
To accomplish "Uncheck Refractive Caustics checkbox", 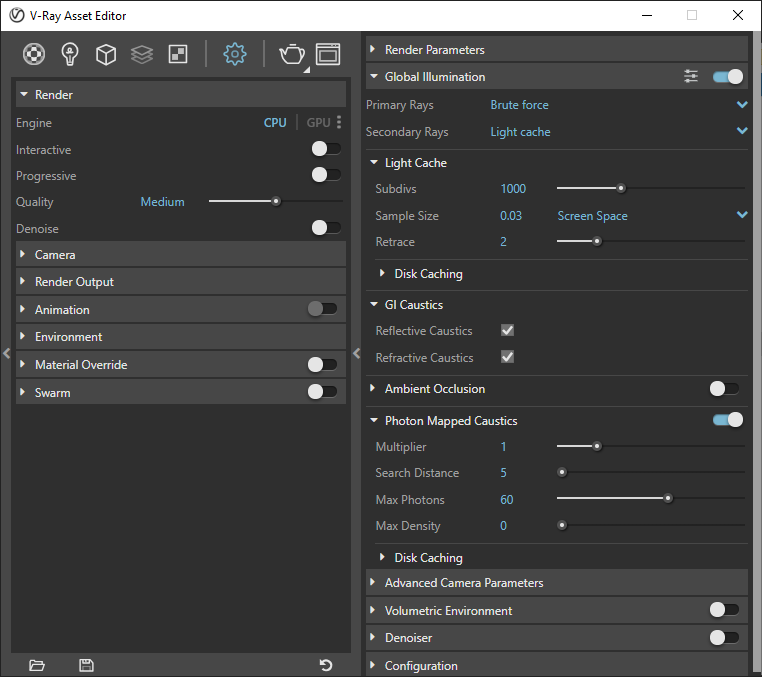I will point(507,357).
